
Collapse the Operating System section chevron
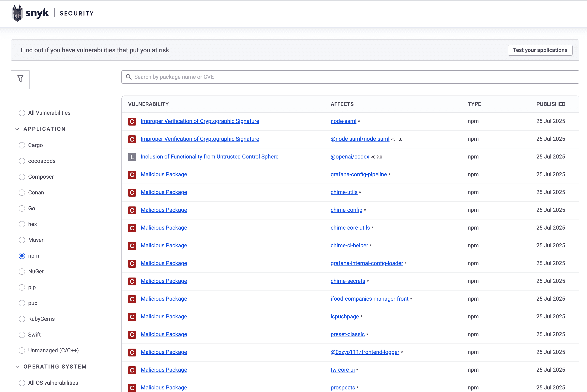(x=17, y=367)
